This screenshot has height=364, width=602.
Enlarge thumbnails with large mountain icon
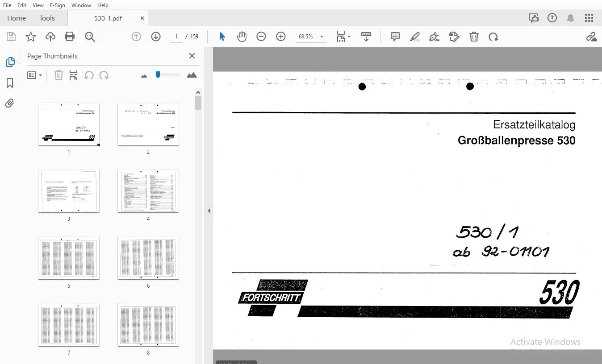pos(192,75)
